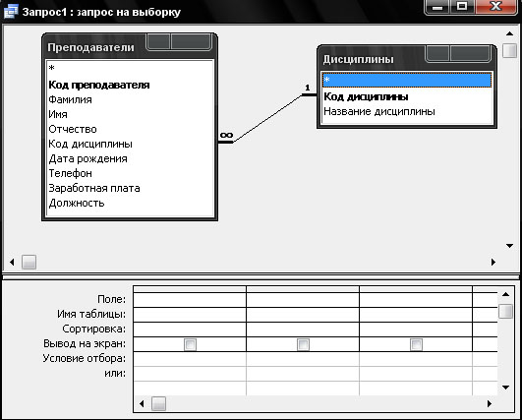Maximize the Запрос1 query window

tap(462, 7)
